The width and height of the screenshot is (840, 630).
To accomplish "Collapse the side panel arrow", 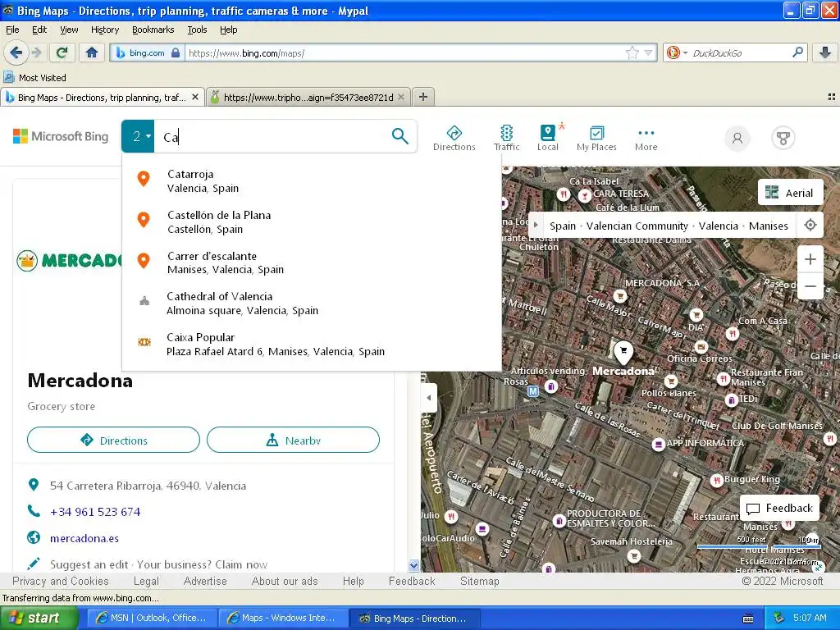I will [428, 398].
